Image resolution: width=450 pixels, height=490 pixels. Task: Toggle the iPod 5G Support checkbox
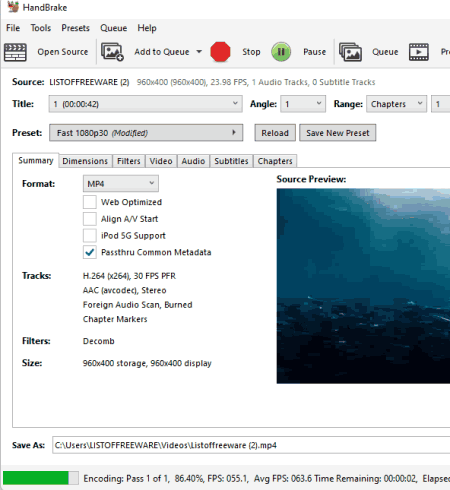pos(90,235)
